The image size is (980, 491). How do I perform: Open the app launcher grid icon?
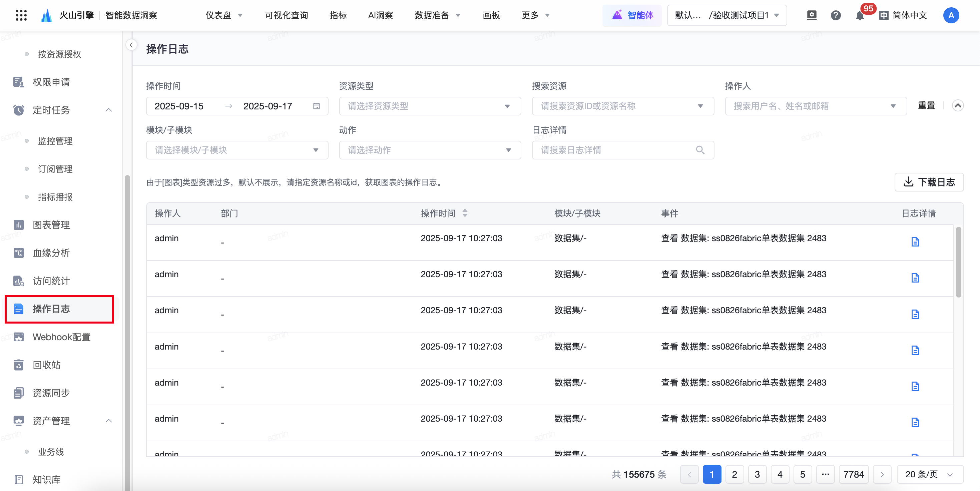pyautogui.click(x=21, y=15)
